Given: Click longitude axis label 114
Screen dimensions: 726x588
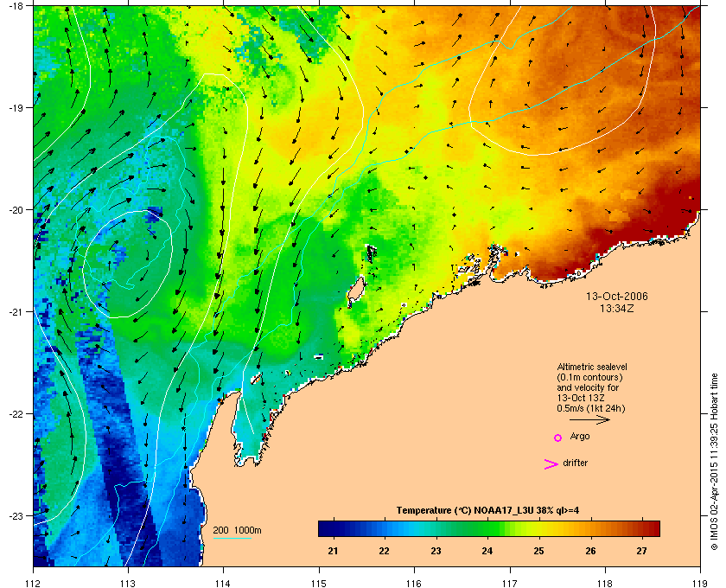Looking at the screenshot, I should coord(223,584).
